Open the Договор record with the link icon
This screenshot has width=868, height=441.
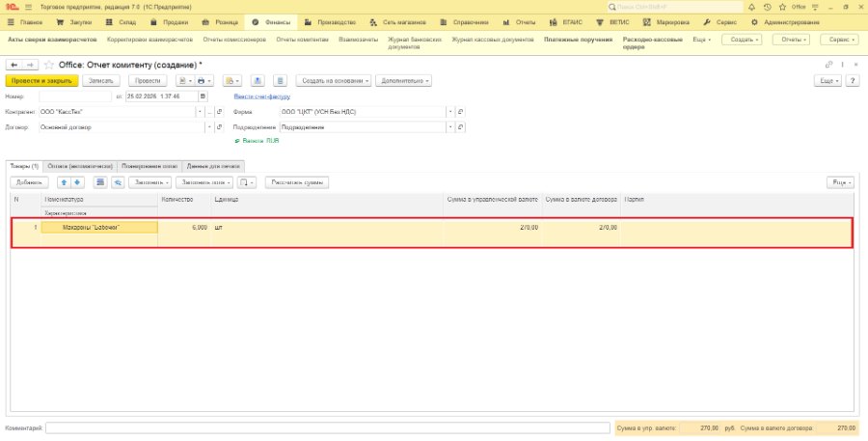click(220, 127)
